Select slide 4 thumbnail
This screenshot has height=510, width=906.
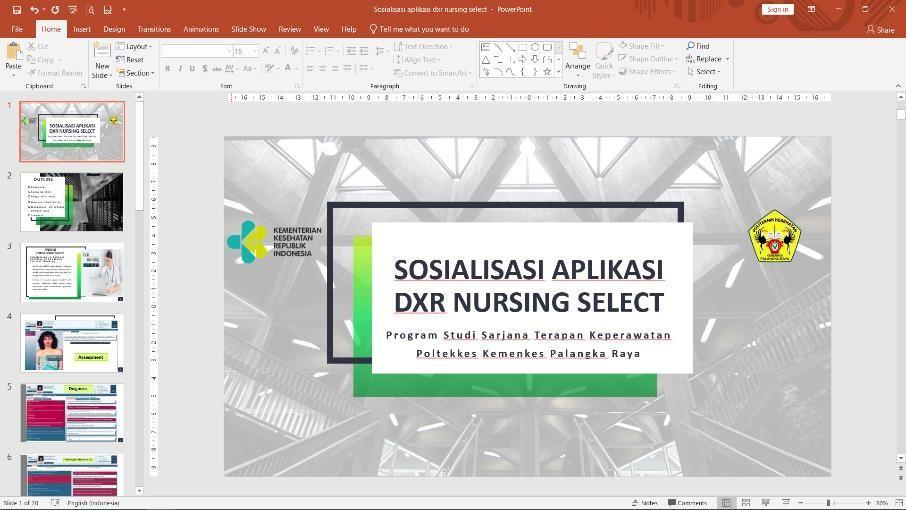click(72, 343)
